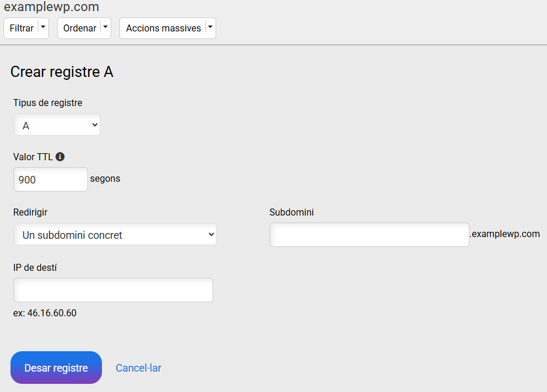The width and height of the screenshot is (547, 392).
Task: Click the '.examplewp.com' suffix beside Subdomini field
Action: tap(504, 234)
